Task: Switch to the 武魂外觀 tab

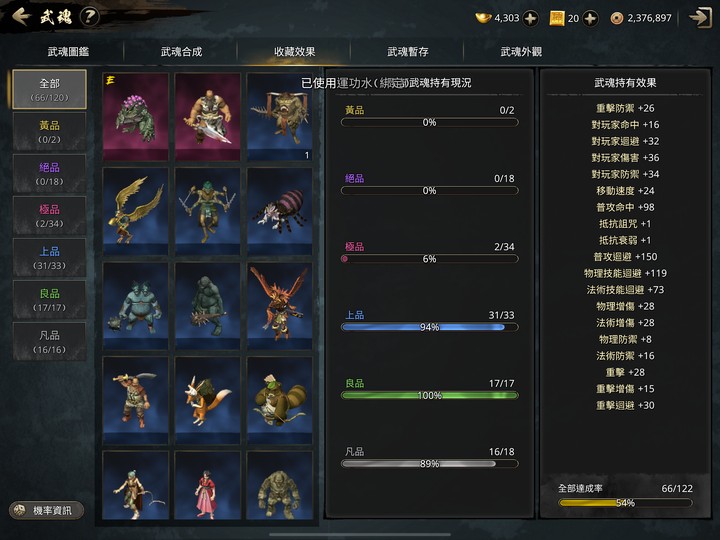Action: pyautogui.click(x=521, y=51)
